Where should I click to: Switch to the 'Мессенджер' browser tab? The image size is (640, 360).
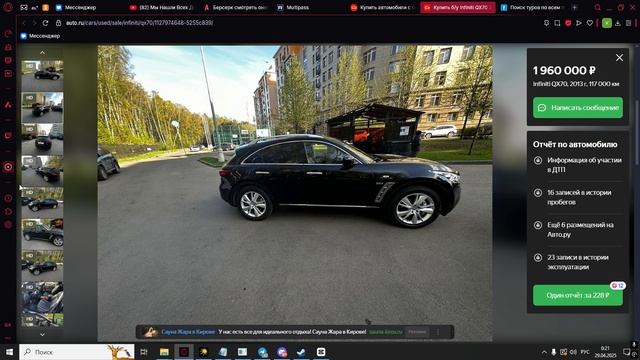(x=76, y=7)
